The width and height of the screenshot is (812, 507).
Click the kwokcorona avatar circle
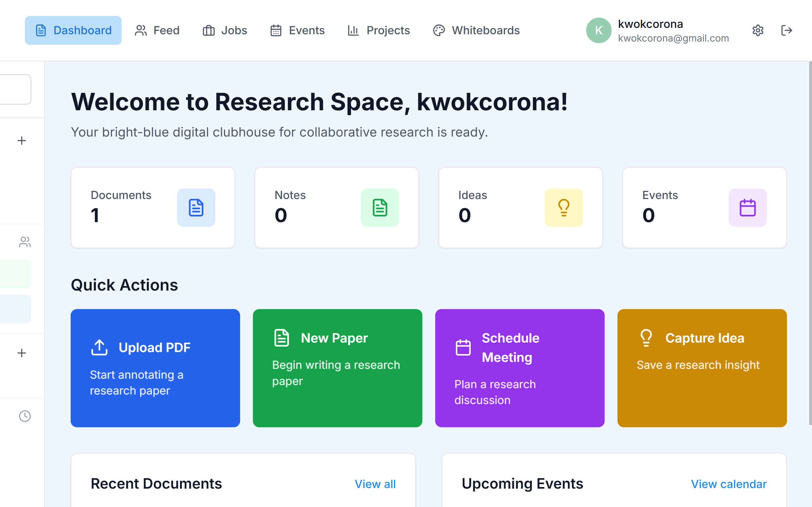coord(599,30)
